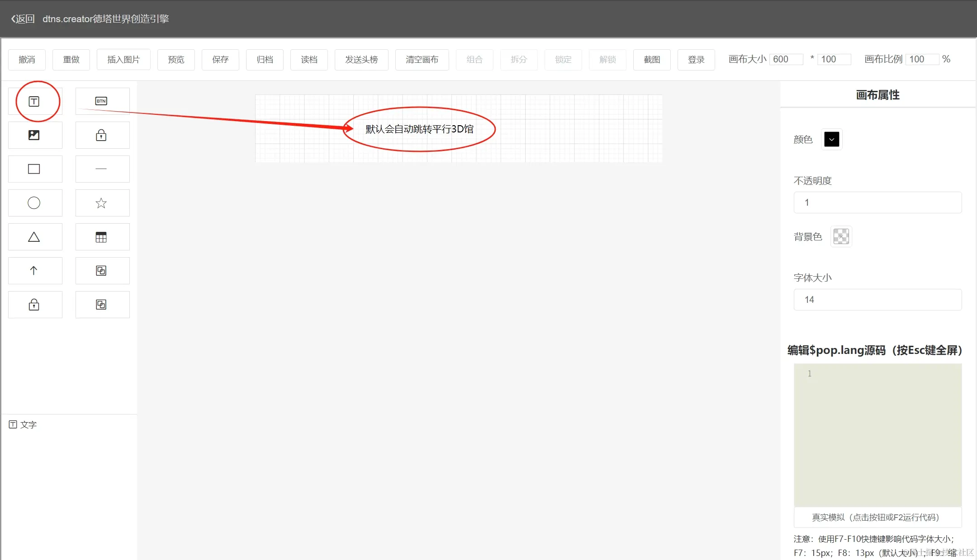Image resolution: width=977 pixels, height=560 pixels.
Task: Click the 插入图片 button
Action: pos(123,60)
